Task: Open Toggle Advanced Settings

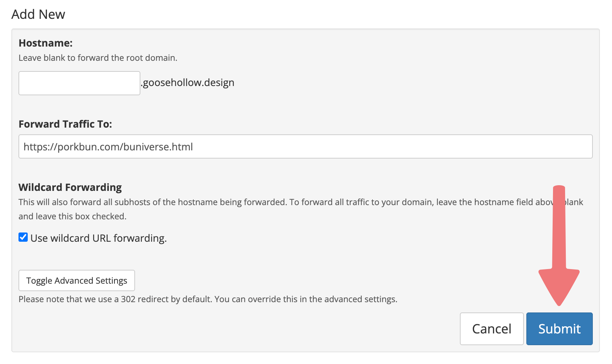Action: tap(77, 280)
